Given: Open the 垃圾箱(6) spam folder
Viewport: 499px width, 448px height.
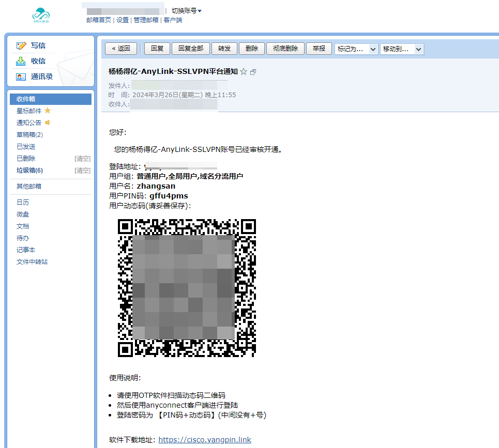Looking at the screenshot, I should point(29,171).
